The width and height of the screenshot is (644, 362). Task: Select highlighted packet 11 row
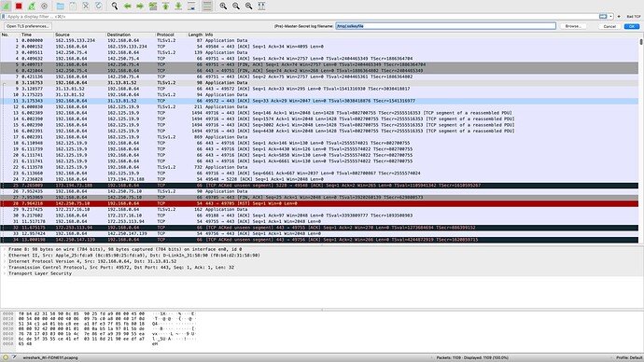click(319, 101)
